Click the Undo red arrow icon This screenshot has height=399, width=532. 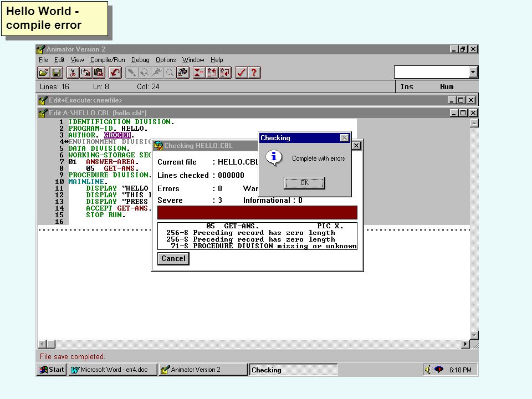tap(115, 73)
